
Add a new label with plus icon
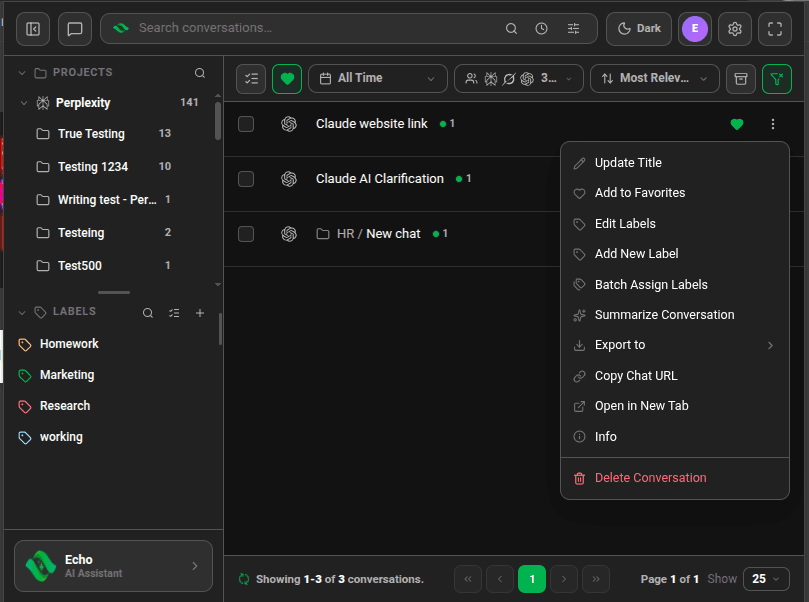click(x=200, y=313)
